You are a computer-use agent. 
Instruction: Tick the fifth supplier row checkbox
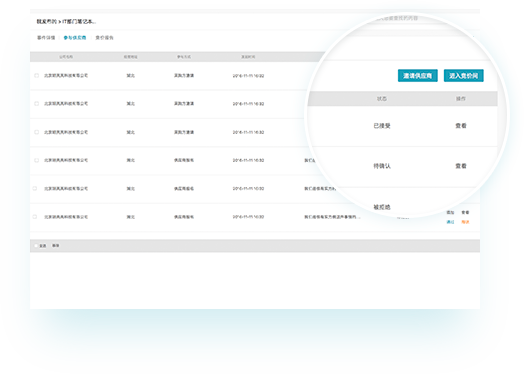35,189
